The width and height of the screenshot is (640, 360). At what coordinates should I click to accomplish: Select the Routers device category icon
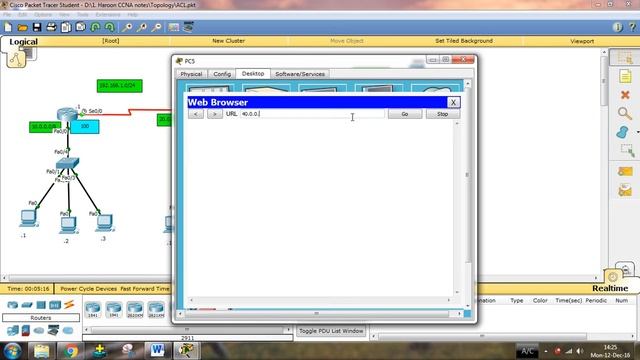click(13, 305)
